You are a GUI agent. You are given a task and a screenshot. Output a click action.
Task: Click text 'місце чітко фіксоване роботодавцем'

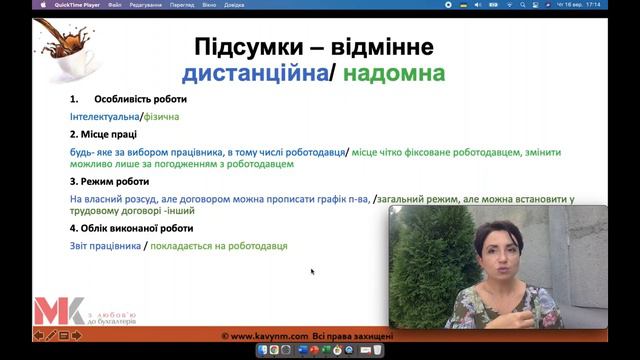pyautogui.click(x=436, y=152)
